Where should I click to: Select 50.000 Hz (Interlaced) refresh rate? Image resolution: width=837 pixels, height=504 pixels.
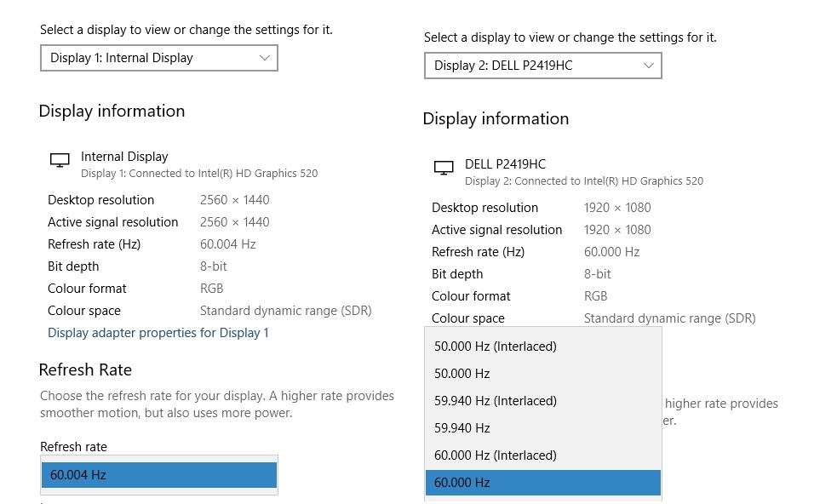(x=543, y=346)
